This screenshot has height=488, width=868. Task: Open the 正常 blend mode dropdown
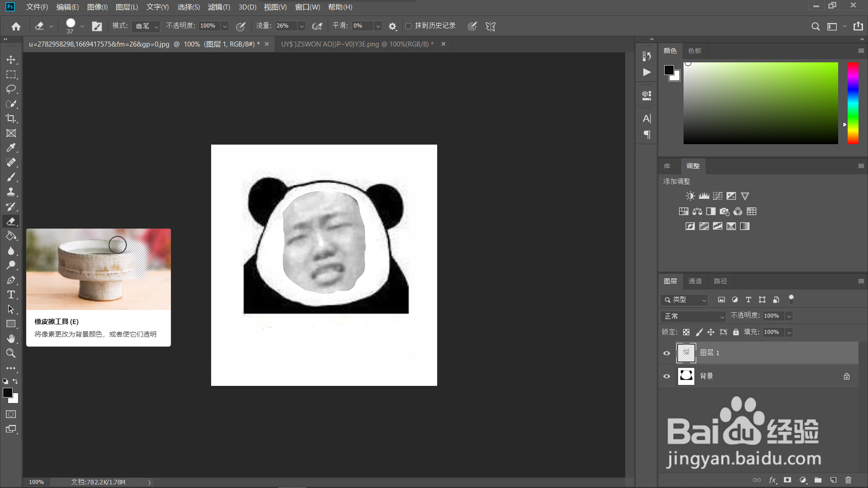tap(693, 316)
